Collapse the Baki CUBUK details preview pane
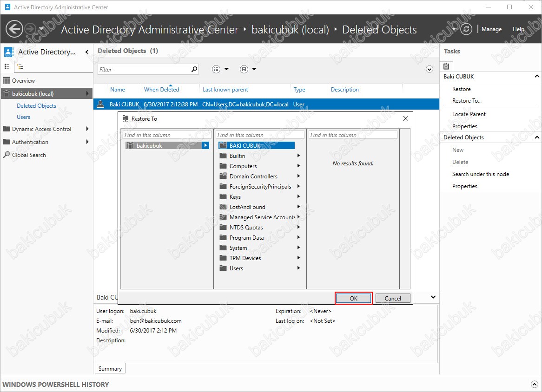Viewport: 542px width, 392px height. click(433, 297)
